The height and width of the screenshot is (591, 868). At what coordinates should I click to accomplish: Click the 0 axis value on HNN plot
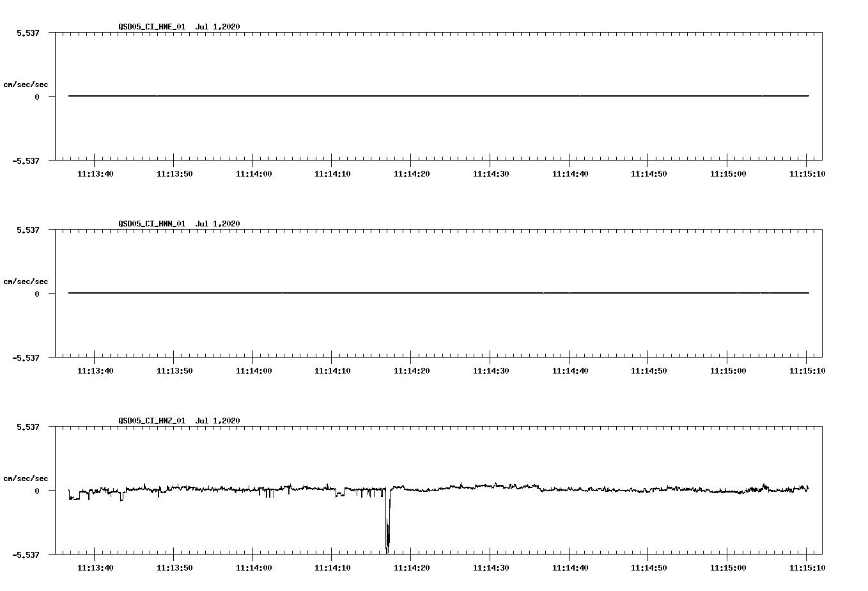[x=37, y=294]
